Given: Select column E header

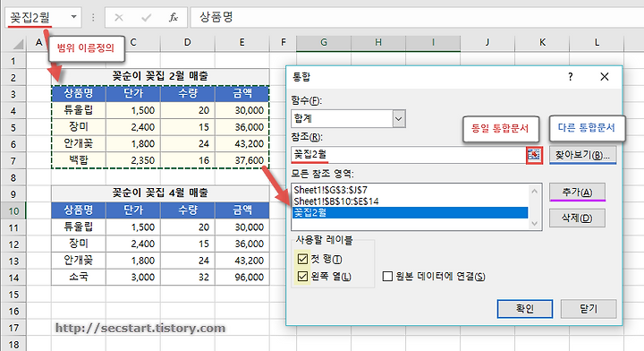Looking at the screenshot, I should point(241,42).
